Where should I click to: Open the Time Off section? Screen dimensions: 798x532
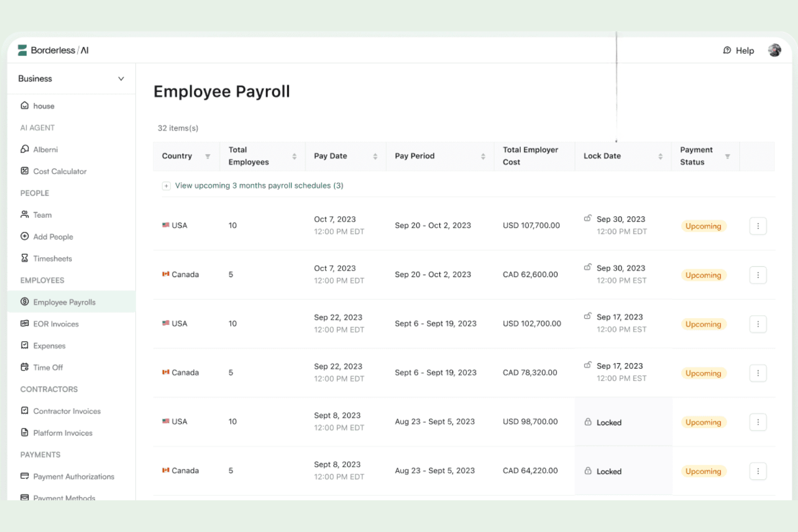click(48, 367)
